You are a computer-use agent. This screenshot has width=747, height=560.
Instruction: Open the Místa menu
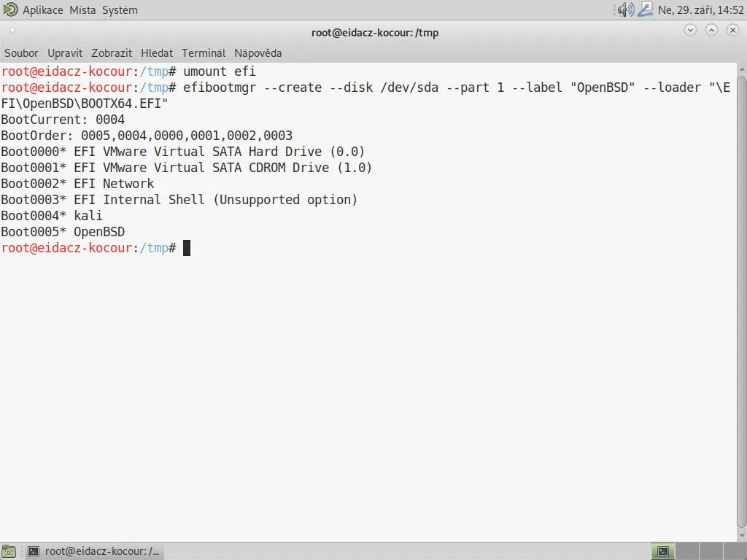coord(82,10)
